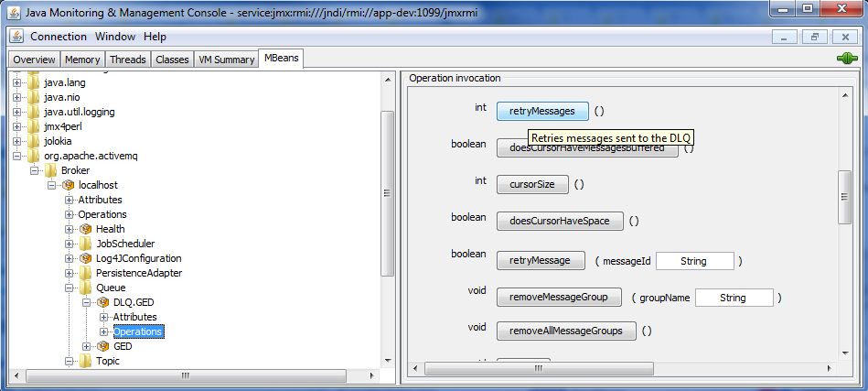Switch to the Threads tab
The width and height of the screenshot is (868, 391).
(128, 60)
